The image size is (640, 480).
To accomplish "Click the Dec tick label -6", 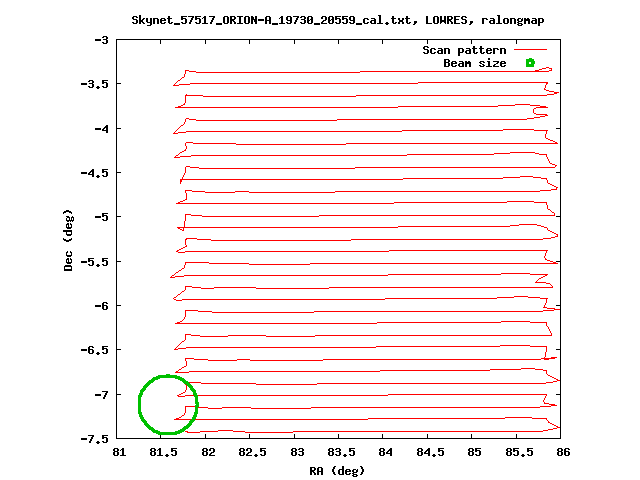I will click(102, 306).
